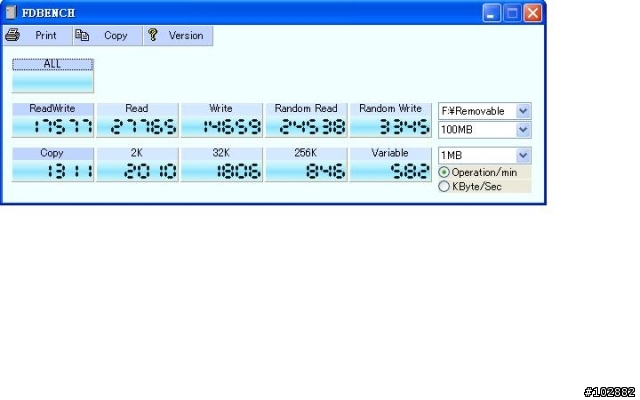The height and width of the screenshot is (400, 640).
Task: Start the Read benchmark
Action: [x=137, y=120]
